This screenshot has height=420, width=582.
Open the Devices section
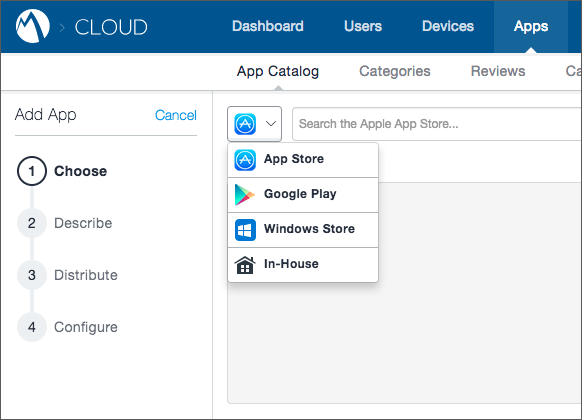coord(448,26)
